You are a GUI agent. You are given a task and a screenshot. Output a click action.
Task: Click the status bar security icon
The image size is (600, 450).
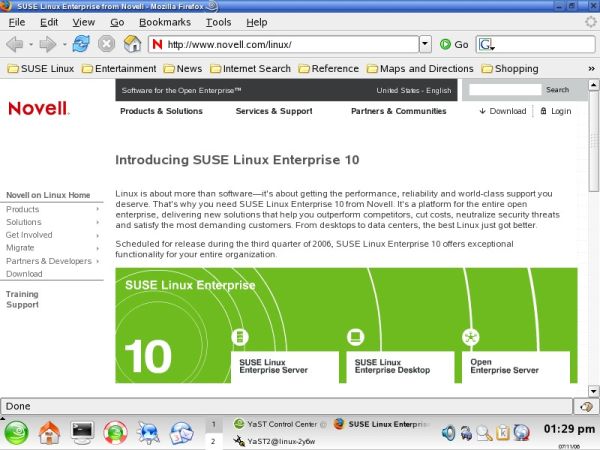click(x=586, y=406)
